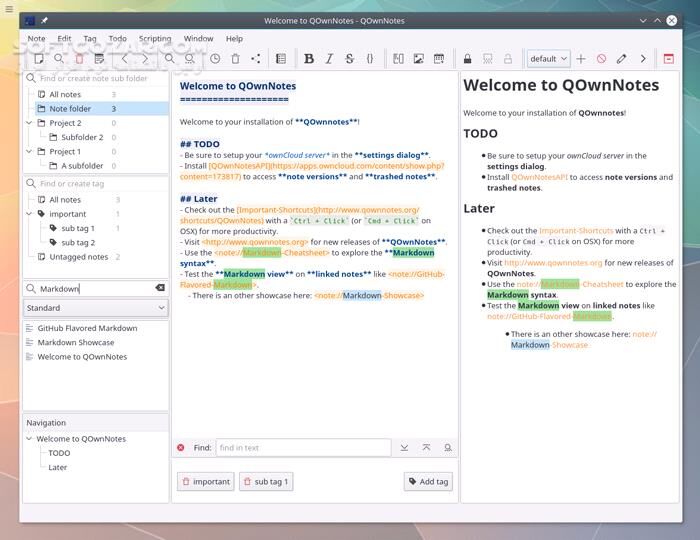Collapse Welcome to QOwnNotes in Navigation
The height and width of the screenshot is (540, 700).
(29, 439)
